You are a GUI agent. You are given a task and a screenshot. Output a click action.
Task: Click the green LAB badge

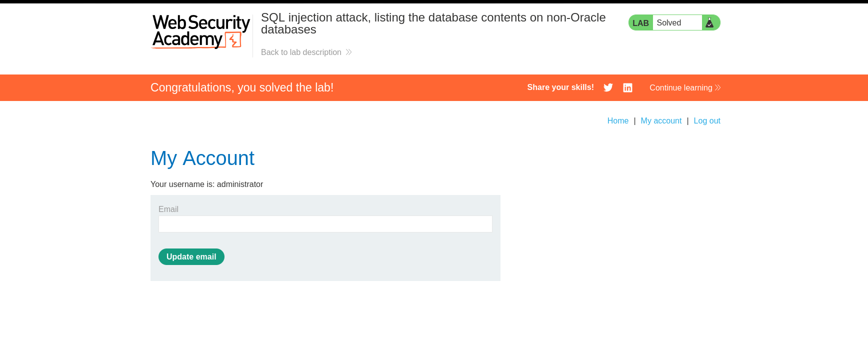(x=640, y=23)
